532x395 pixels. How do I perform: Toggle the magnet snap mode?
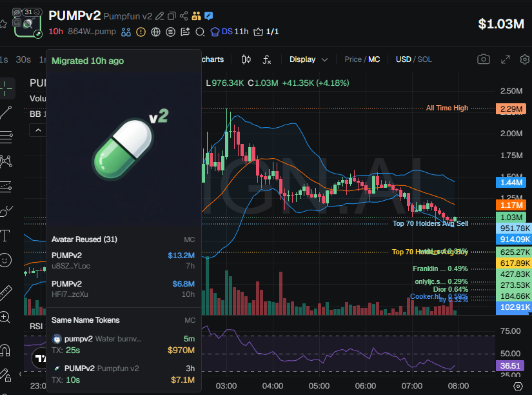tap(5, 350)
